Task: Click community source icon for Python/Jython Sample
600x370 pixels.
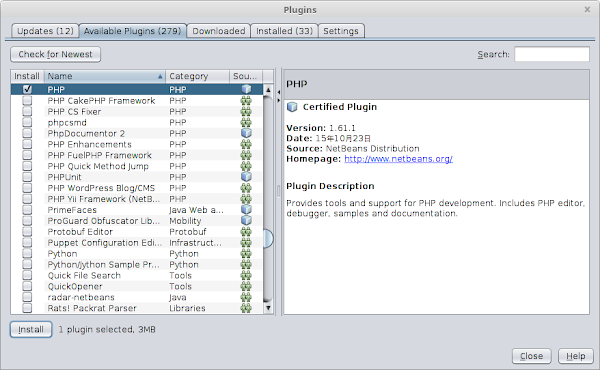Action: pyautogui.click(x=246, y=264)
